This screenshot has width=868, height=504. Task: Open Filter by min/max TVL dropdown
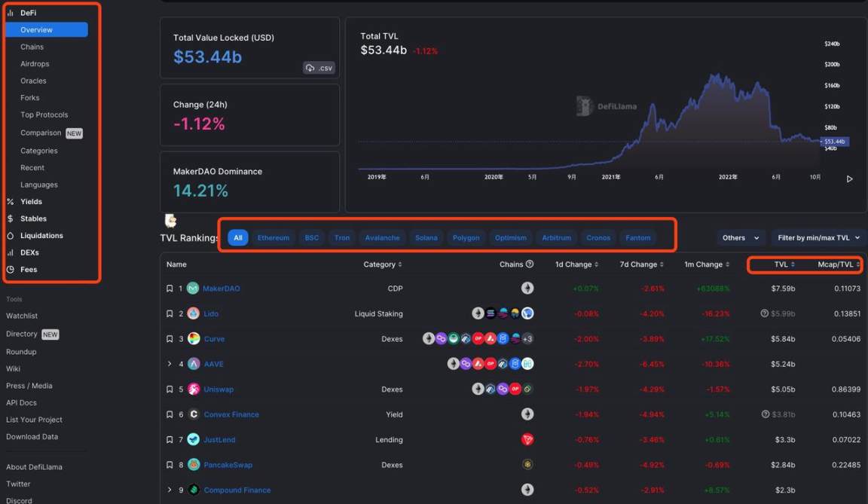click(x=818, y=238)
